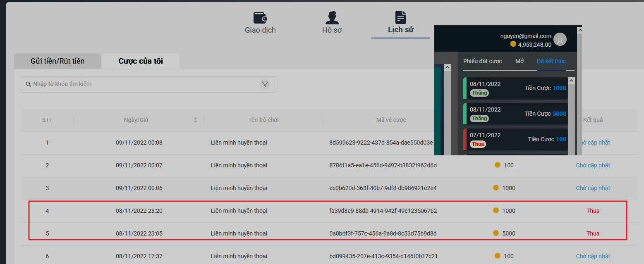Click coin icon beside 5000 in row 5

(x=496, y=233)
